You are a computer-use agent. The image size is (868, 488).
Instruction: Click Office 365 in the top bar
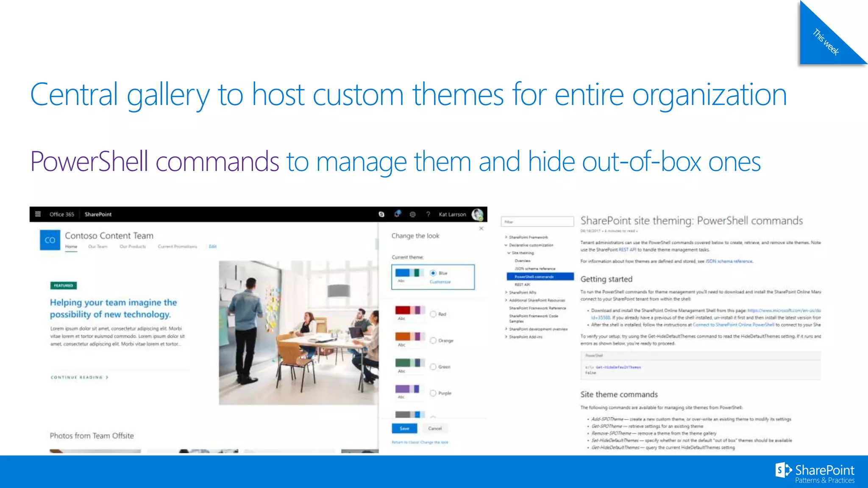62,214
